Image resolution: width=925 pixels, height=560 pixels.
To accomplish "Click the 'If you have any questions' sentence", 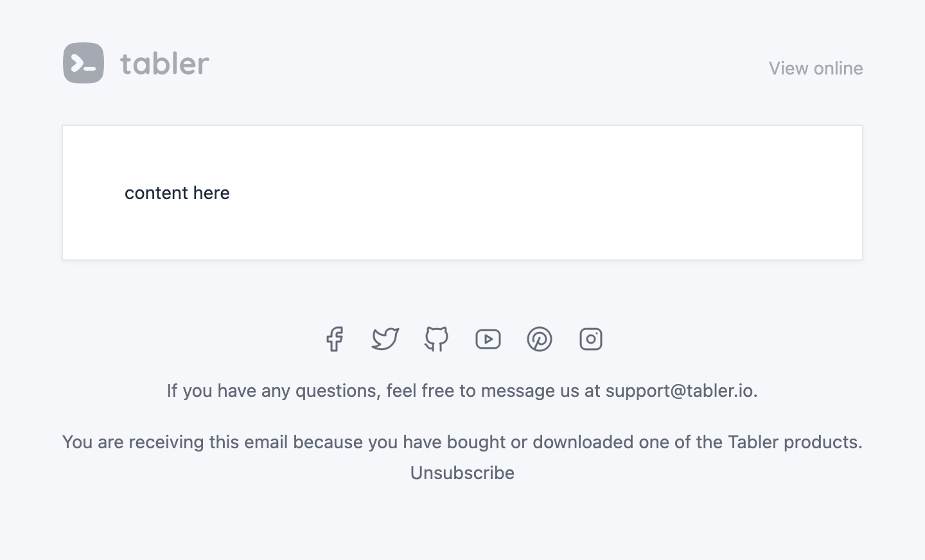I will (463, 390).
